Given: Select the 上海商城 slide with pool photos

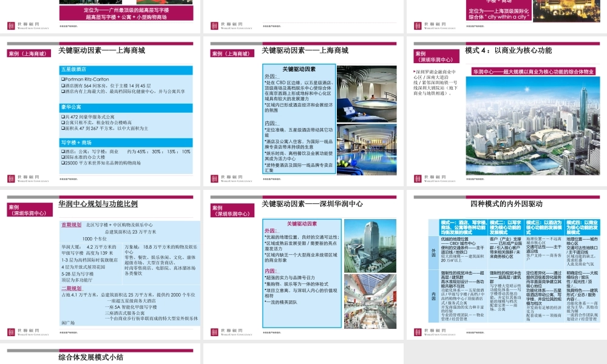Looking at the screenshot, I should (x=303, y=112).
